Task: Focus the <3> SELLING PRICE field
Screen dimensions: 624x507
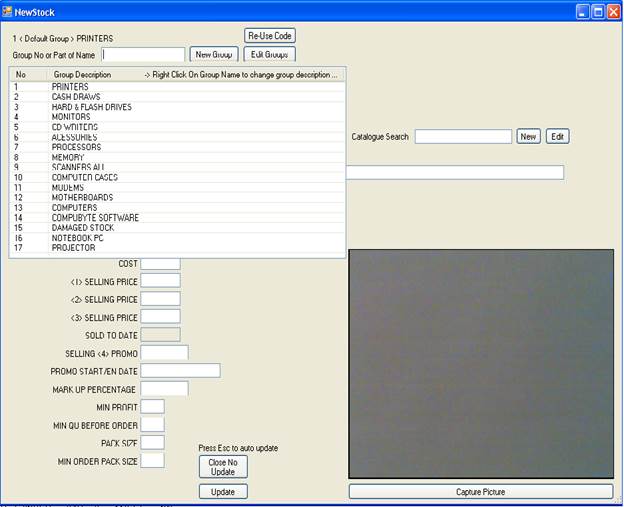Action: pyautogui.click(x=160, y=317)
